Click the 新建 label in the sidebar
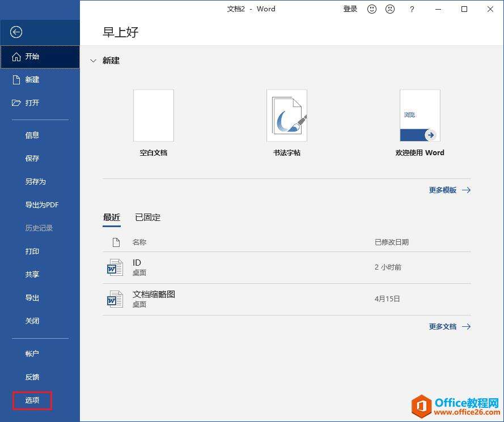Viewport: 504px width, 422px height. click(32, 80)
